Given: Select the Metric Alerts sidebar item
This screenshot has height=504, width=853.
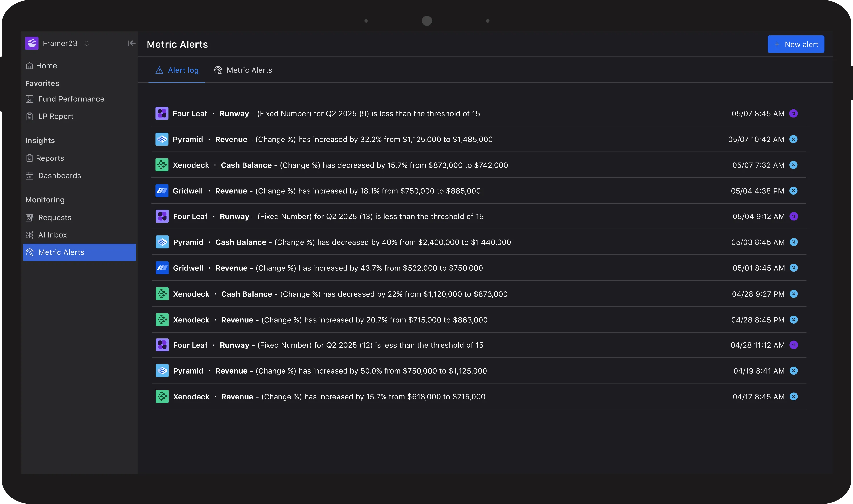Looking at the screenshot, I should (x=79, y=252).
